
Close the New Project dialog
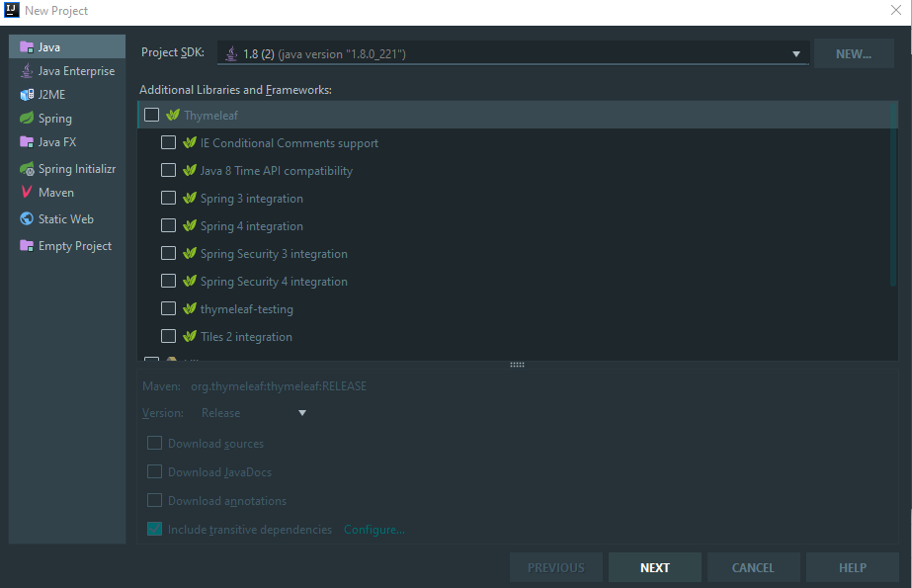pyautogui.click(x=896, y=10)
